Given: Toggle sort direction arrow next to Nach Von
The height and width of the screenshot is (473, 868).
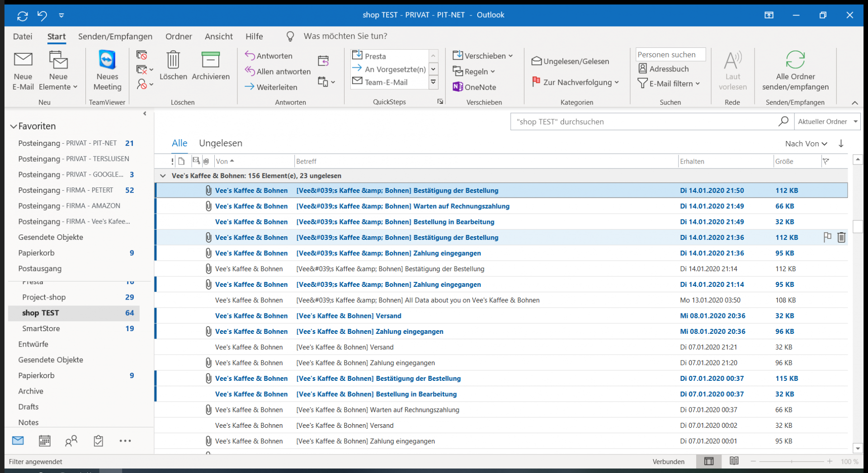Looking at the screenshot, I should coord(841,144).
